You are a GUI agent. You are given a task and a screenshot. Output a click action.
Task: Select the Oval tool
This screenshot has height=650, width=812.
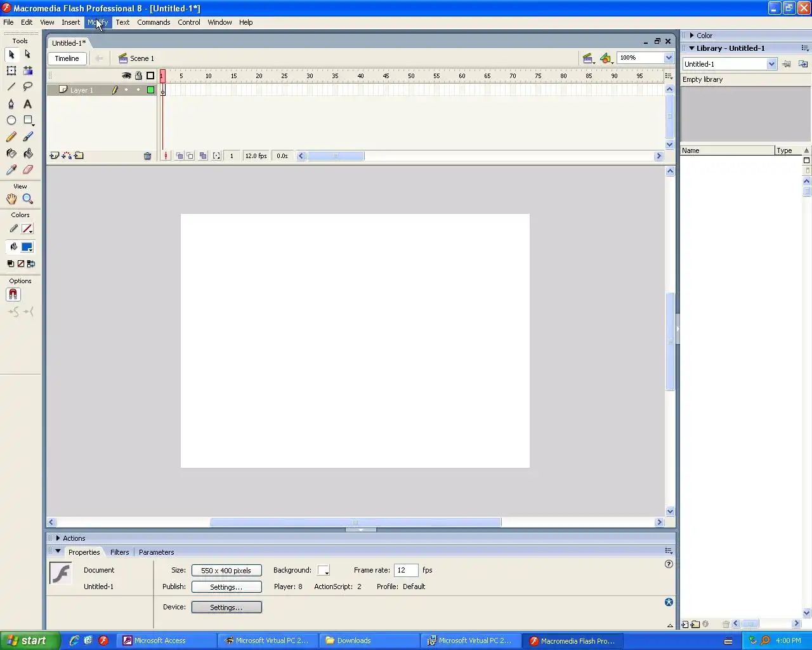tap(11, 120)
